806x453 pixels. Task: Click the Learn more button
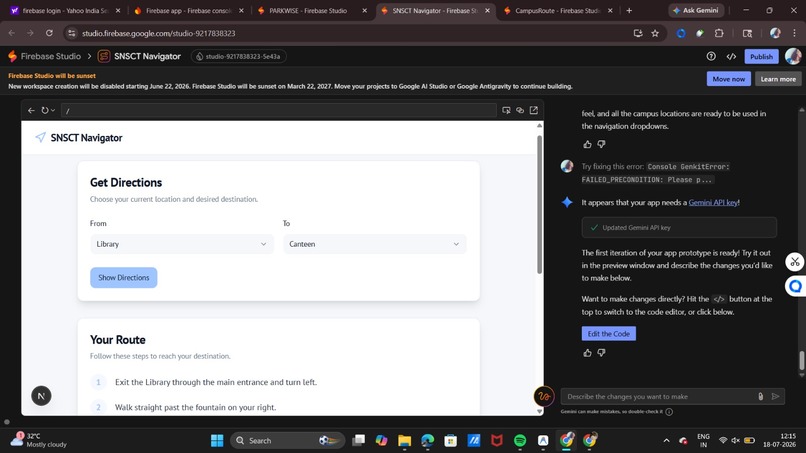[x=778, y=79]
